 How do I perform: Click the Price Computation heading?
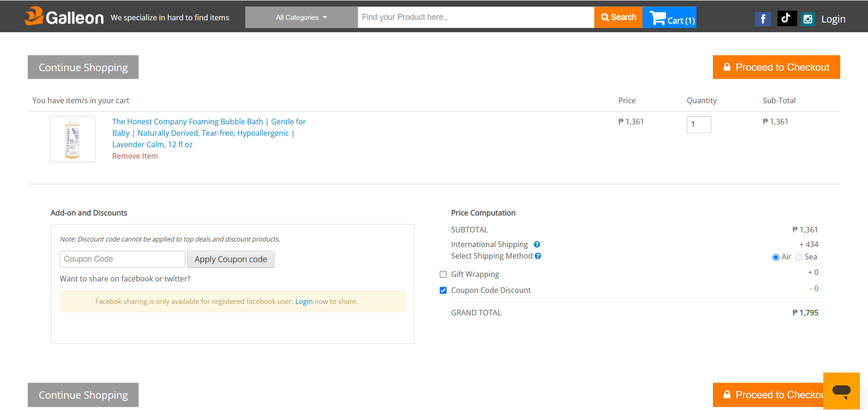tap(483, 213)
